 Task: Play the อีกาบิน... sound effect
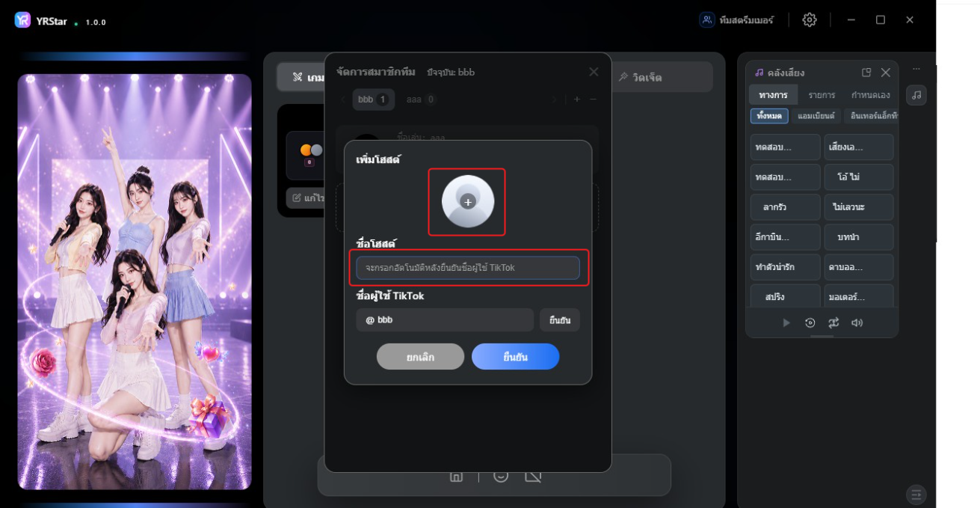[x=785, y=237]
